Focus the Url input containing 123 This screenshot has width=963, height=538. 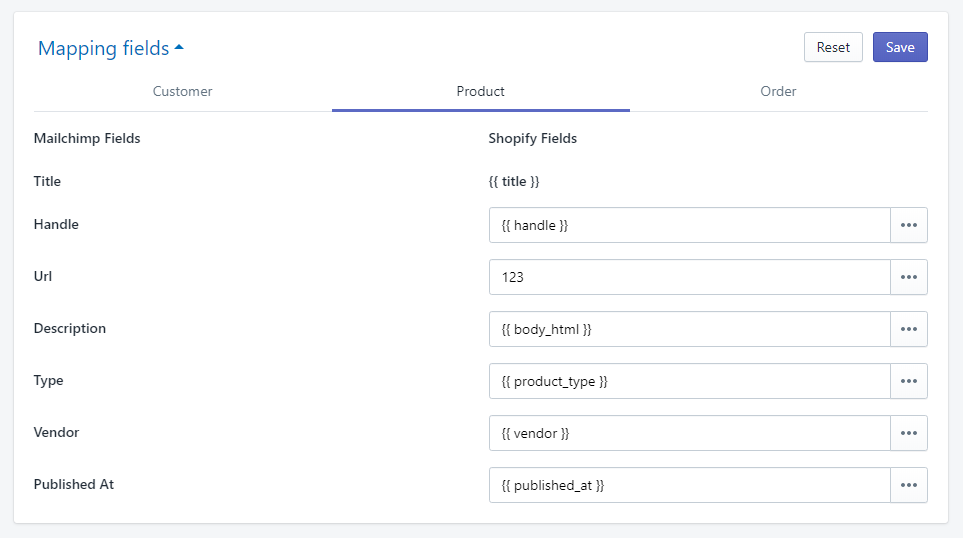(x=689, y=277)
